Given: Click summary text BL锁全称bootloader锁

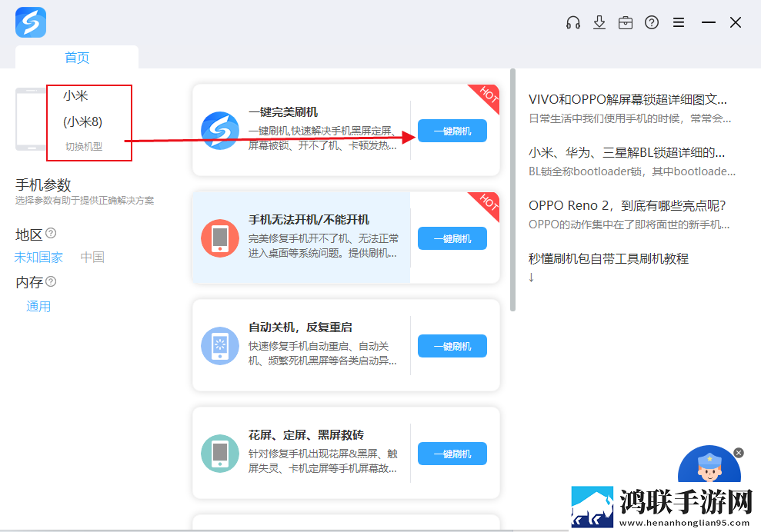Looking at the screenshot, I should point(632,171).
